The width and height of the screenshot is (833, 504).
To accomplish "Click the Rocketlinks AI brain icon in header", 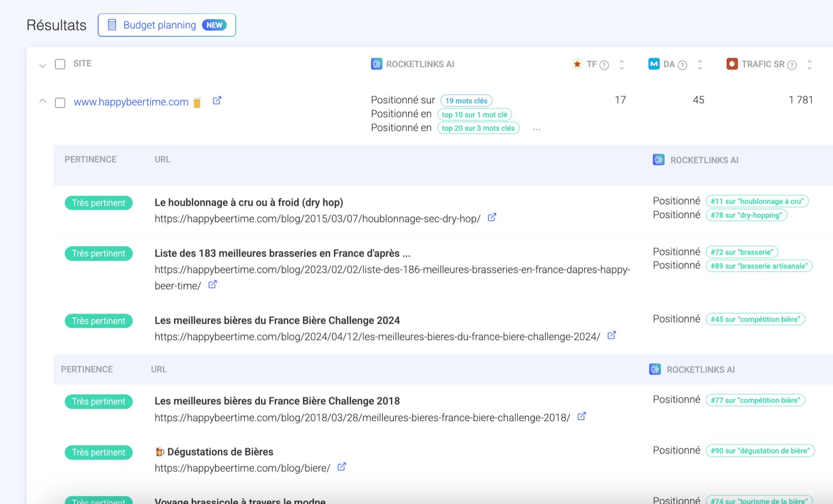I will 376,64.
